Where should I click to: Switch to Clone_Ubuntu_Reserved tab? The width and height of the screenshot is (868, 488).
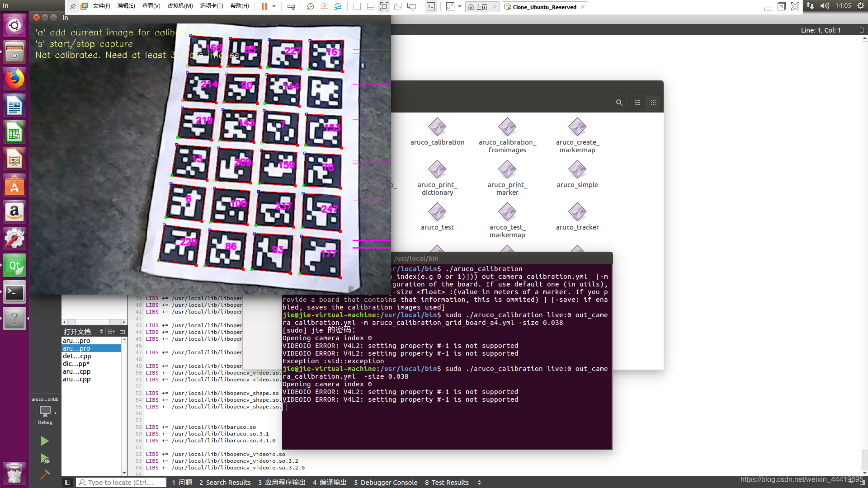(544, 7)
